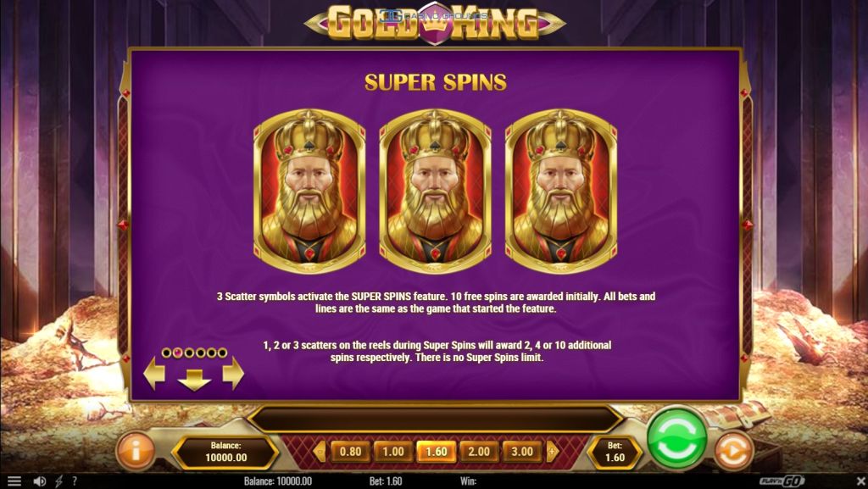The width and height of the screenshot is (868, 489).
Task: Go to next paytable page arrow
Action: point(233,374)
